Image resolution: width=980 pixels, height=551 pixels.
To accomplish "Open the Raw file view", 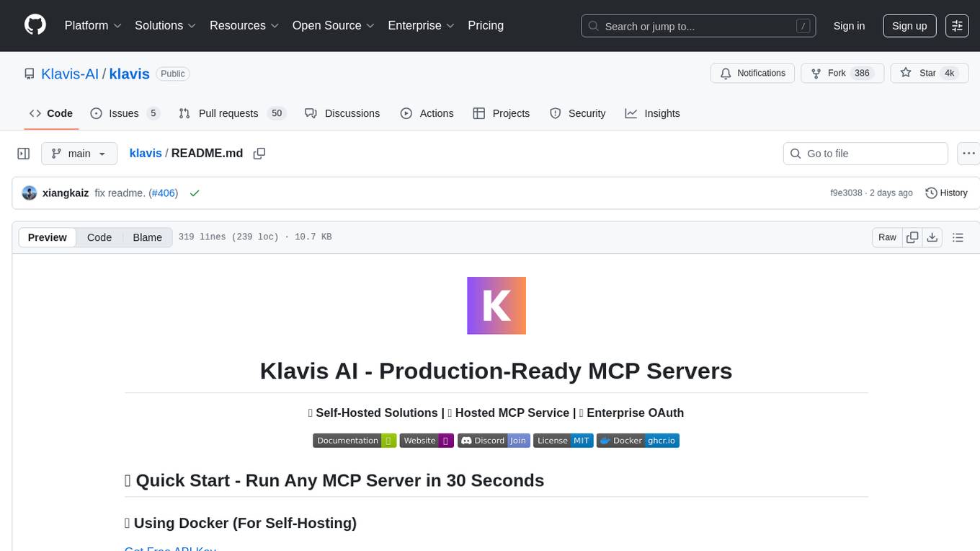I will pyautogui.click(x=887, y=237).
